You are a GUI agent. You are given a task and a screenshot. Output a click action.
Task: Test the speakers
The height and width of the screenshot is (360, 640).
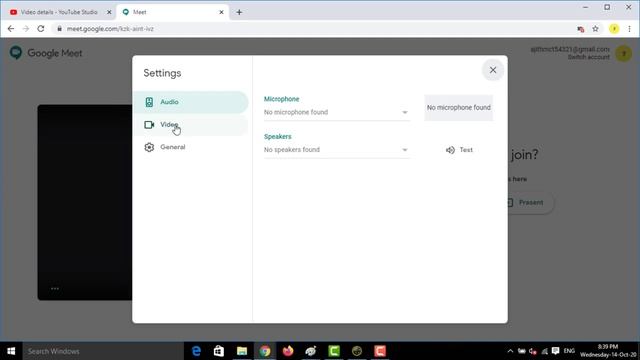[x=459, y=150]
